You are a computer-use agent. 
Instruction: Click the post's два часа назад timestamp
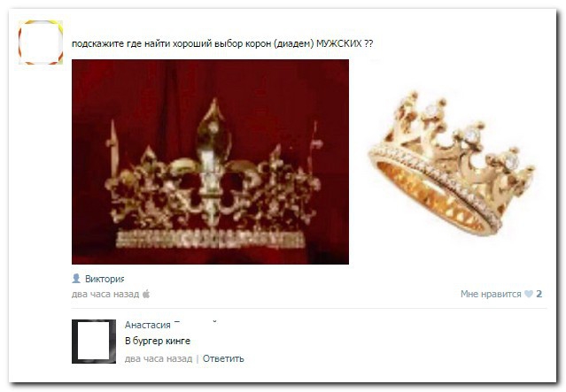tap(105, 294)
